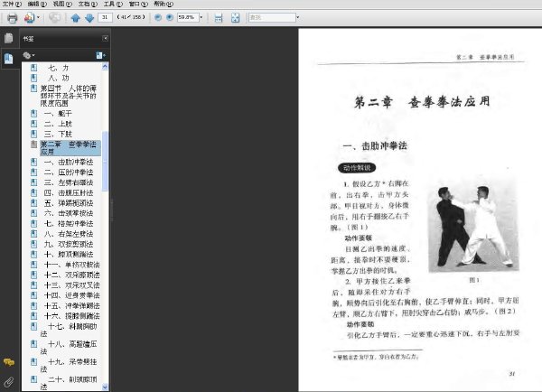This screenshot has height=392, width=542.
Task: Click the bookmark icon beside 十、膝顶侧踹法
Action: coord(34,254)
